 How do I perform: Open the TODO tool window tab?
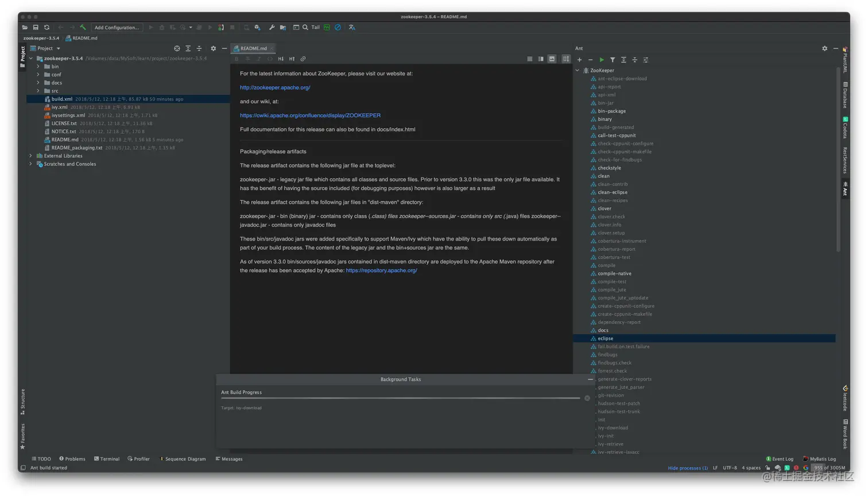pyautogui.click(x=41, y=459)
